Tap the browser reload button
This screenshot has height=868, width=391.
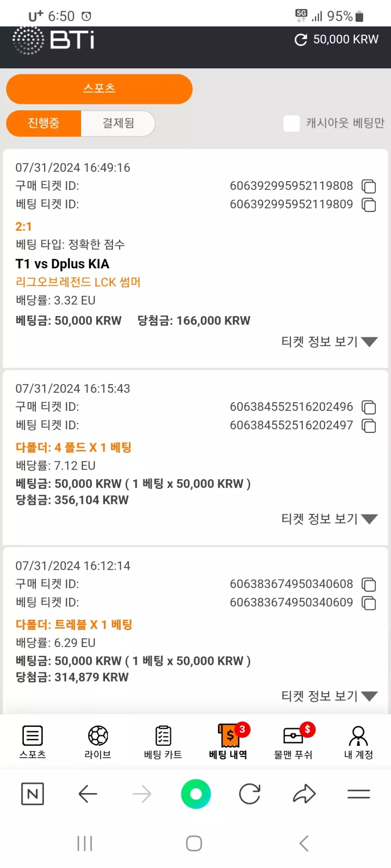pos(250,794)
